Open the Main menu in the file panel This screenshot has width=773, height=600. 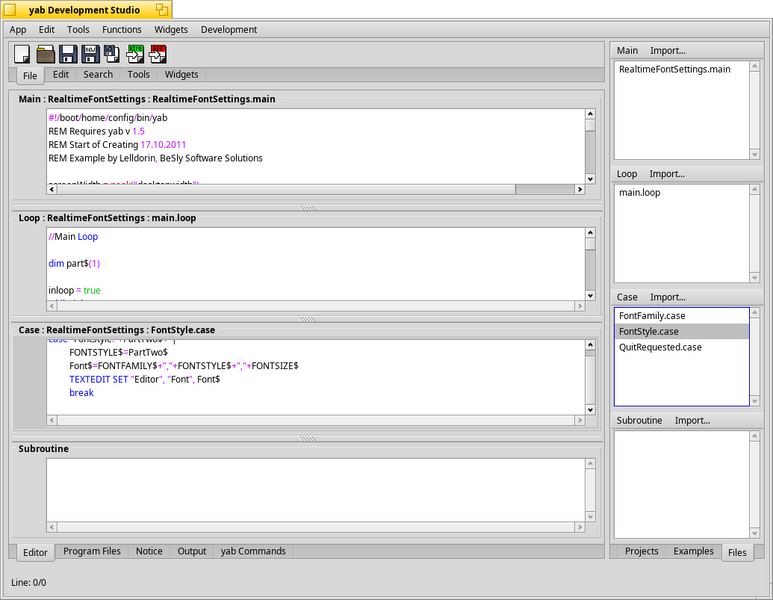pyautogui.click(x=627, y=51)
